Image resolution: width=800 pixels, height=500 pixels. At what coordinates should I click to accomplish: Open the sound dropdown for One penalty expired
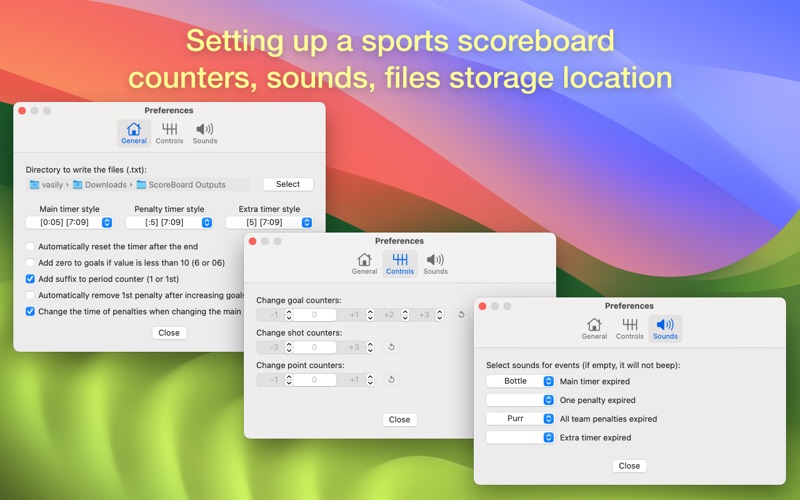point(520,400)
